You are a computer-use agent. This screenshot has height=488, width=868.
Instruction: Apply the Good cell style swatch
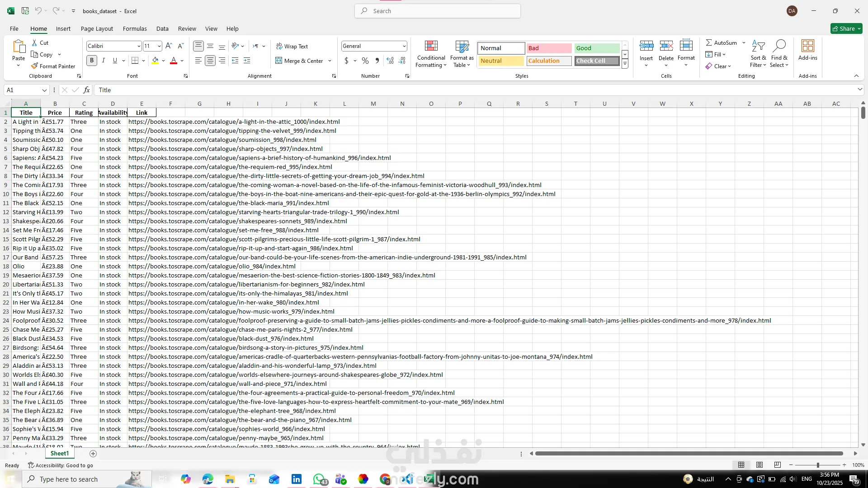click(596, 48)
